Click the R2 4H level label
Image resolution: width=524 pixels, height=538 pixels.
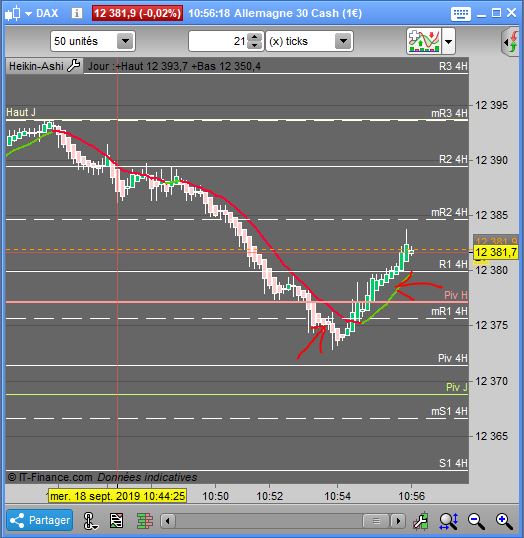[453, 159]
